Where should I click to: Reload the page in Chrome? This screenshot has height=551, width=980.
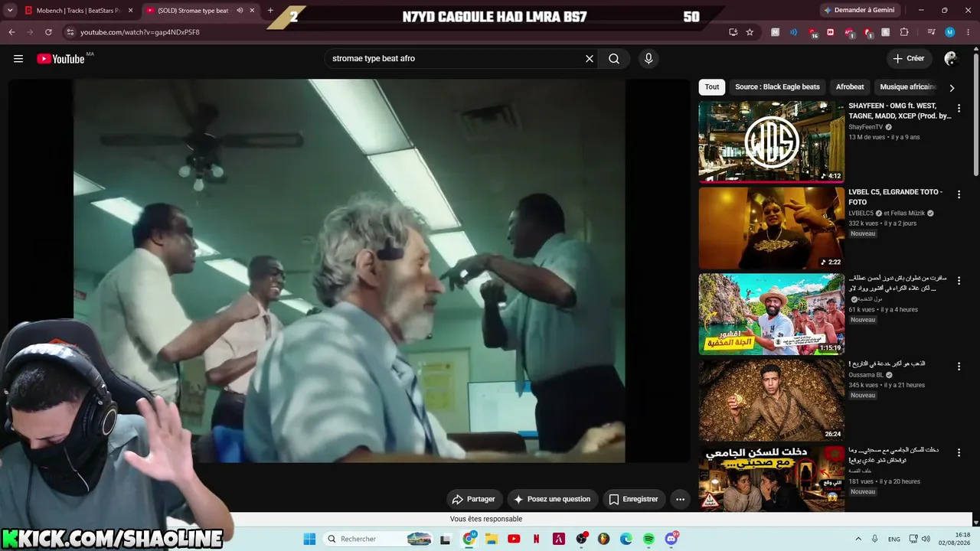48,32
